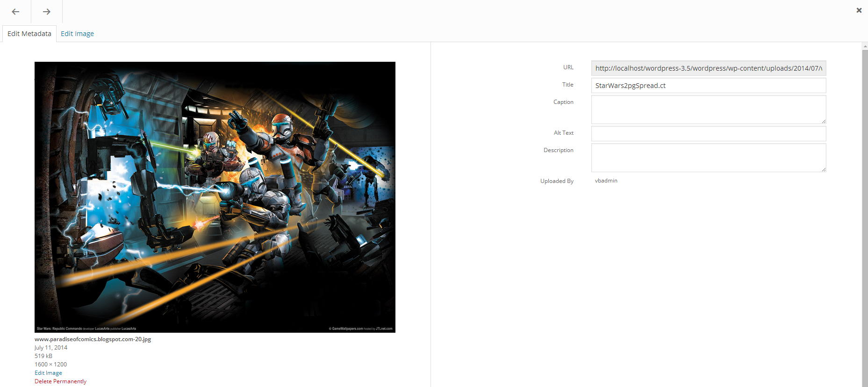Click the Title field with StarWars2pgSpread.ct
868x387 pixels.
coord(709,86)
